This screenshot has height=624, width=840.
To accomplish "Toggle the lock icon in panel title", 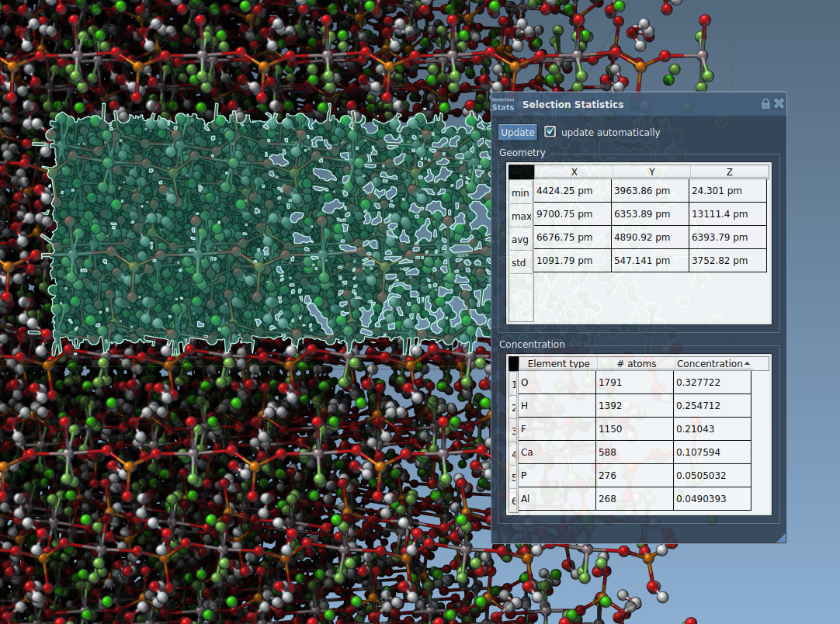I will pos(765,104).
